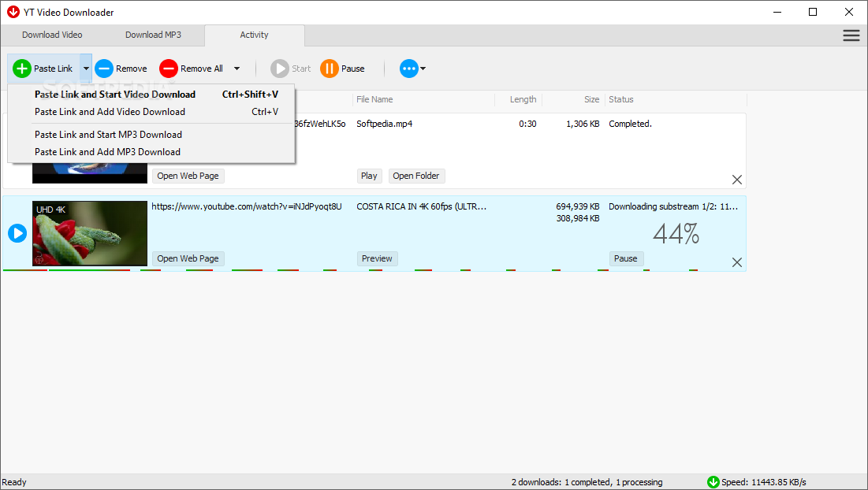
Task: Click the 2 downloads summary in status bar
Action: point(587,482)
